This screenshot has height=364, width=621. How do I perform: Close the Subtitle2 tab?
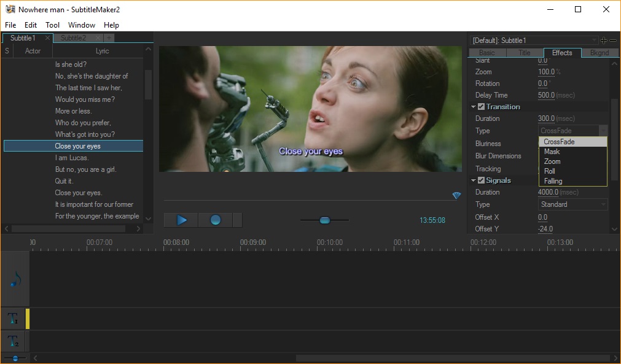(x=98, y=38)
